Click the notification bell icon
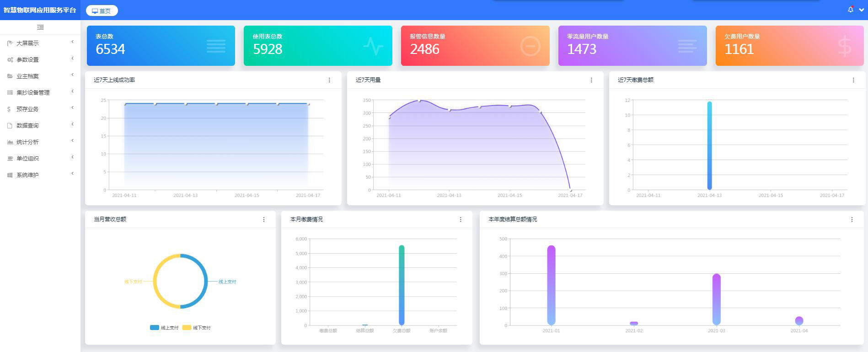The width and height of the screenshot is (868, 352). click(851, 10)
